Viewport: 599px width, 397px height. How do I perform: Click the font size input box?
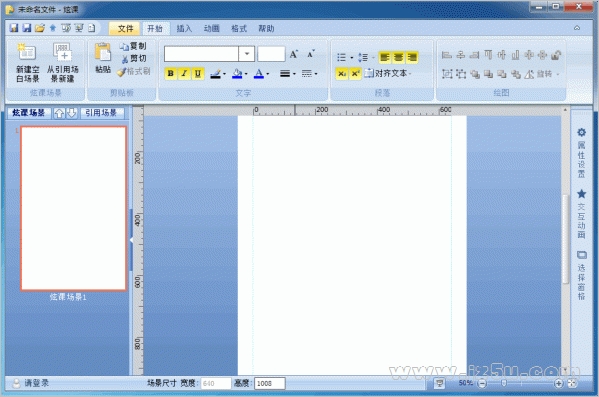(x=271, y=54)
